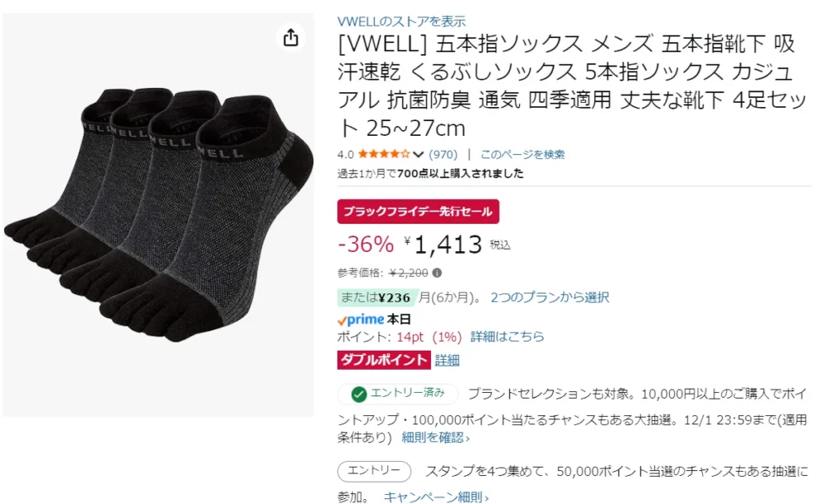This screenshot has height=504, width=829.
Task: Open 詳細はこちら points details link
Action: click(x=507, y=337)
